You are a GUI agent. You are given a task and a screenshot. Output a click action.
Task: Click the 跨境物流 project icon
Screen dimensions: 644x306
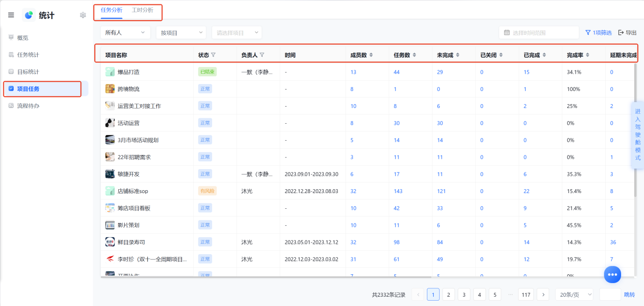coord(110,89)
